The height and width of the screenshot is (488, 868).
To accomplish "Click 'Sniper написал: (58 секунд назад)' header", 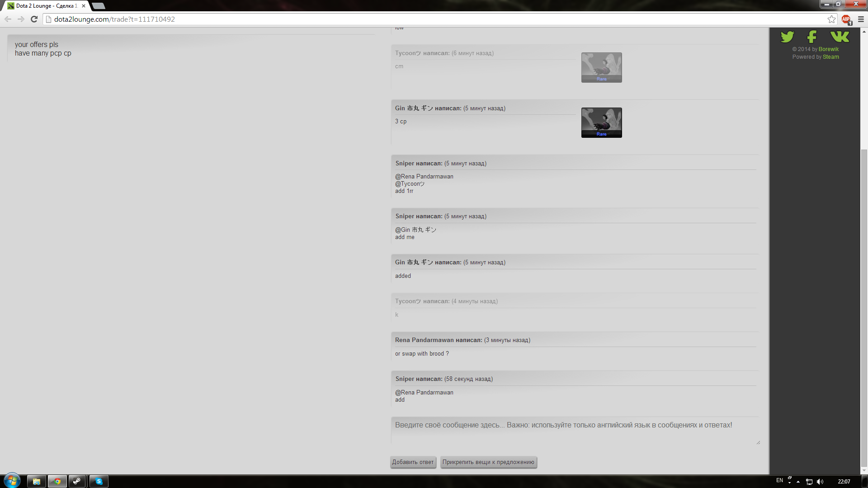I will (444, 379).
